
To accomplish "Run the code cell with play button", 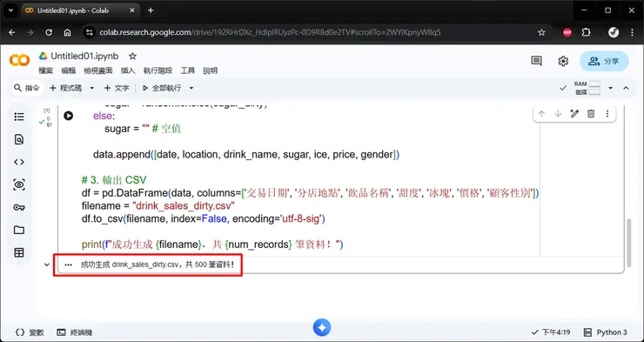I will pyautogui.click(x=68, y=116).
